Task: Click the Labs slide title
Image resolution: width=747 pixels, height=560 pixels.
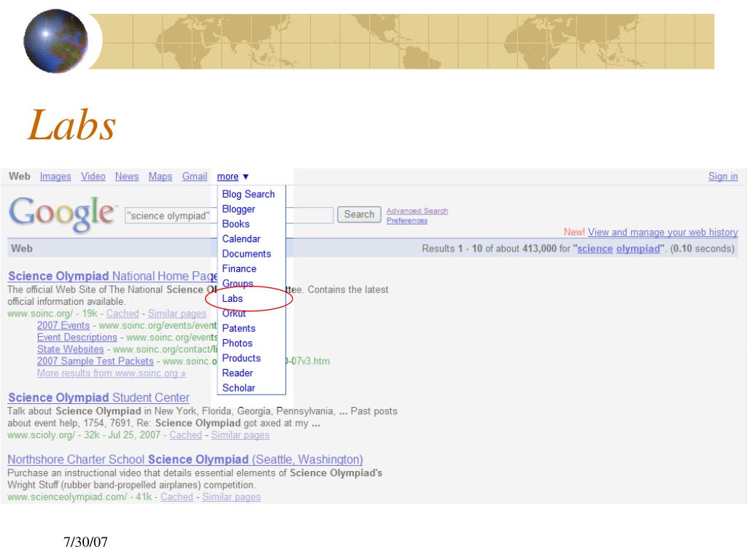Action: (72, 125)
